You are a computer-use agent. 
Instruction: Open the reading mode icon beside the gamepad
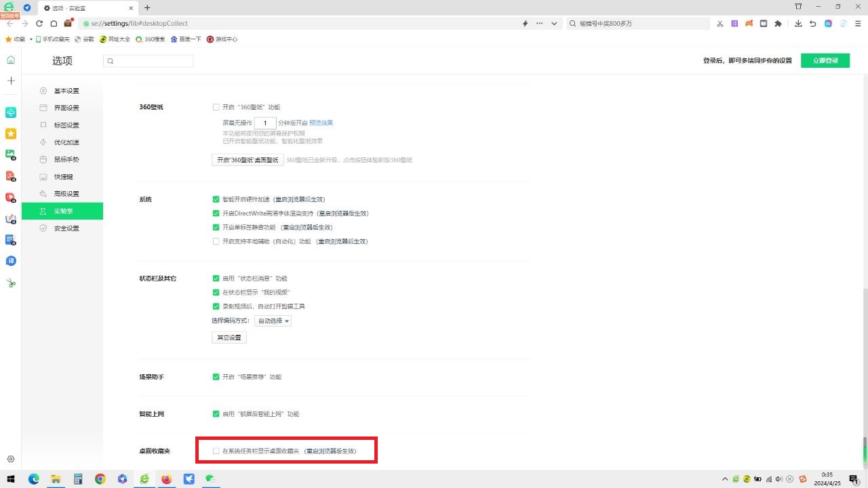(x=764, y=23)
